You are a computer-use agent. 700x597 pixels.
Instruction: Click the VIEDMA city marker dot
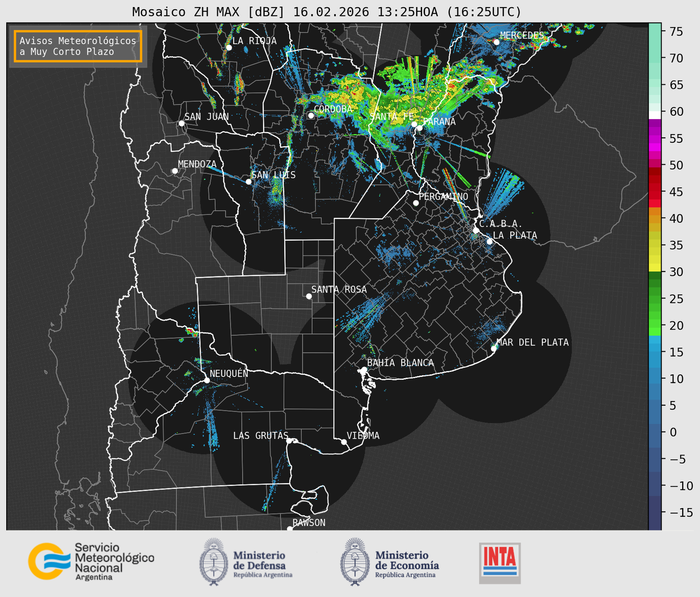(x=344, y=442)
